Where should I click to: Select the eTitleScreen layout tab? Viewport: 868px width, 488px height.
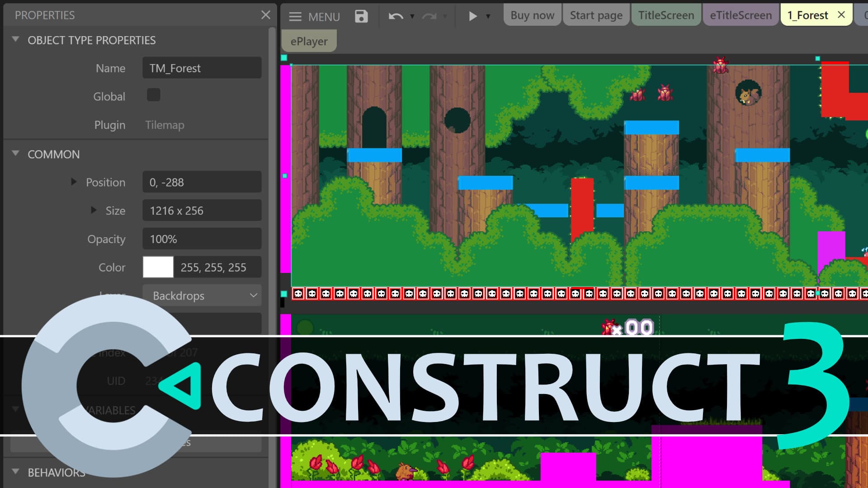(741, 15)
